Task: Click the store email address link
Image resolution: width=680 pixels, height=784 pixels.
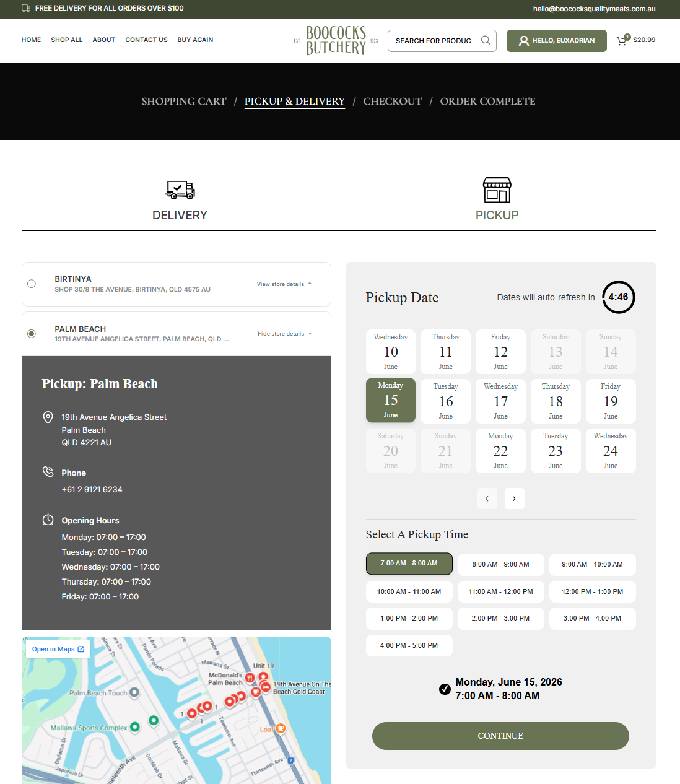Action: coord(594,9)
